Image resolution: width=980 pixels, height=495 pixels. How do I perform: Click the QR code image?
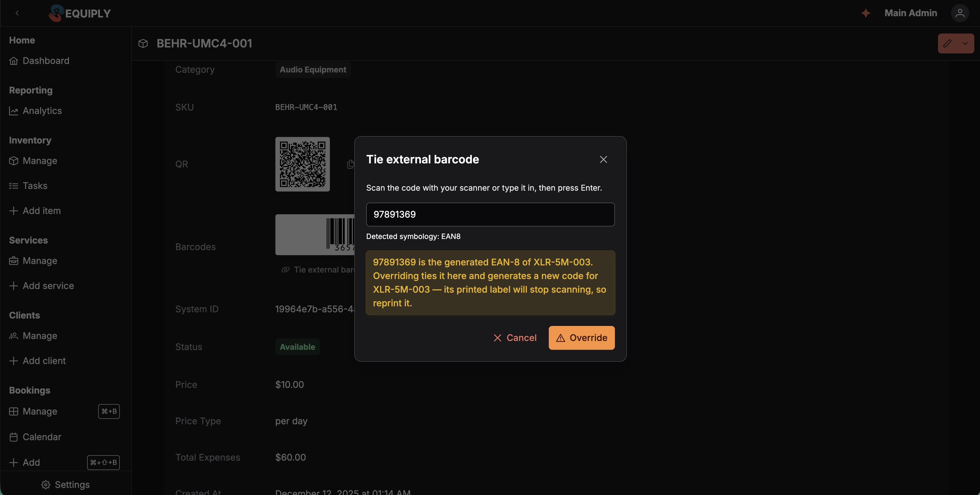tap(302, 164)
